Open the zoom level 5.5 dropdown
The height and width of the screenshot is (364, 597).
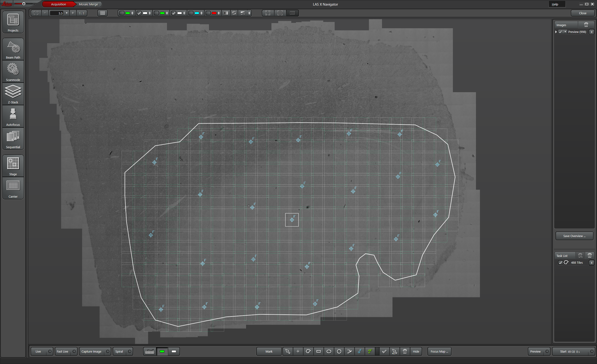(x=67, y=13)
